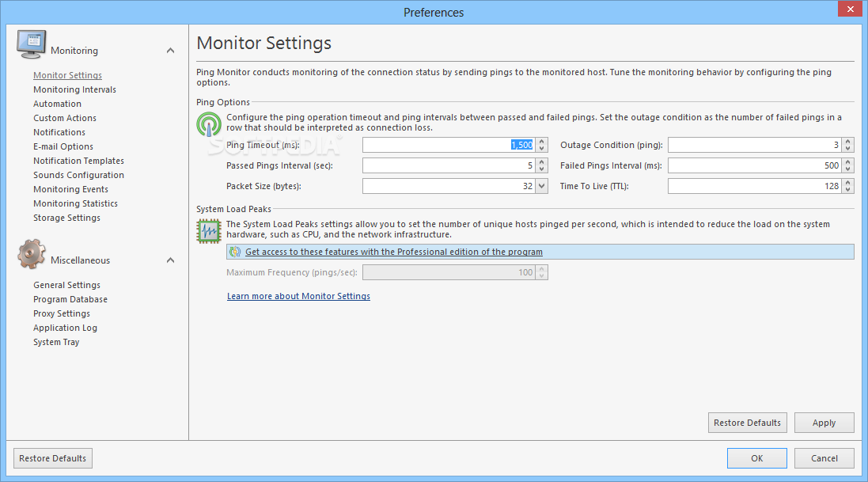
Task: Open General Settings page
Action: (67, 285)
